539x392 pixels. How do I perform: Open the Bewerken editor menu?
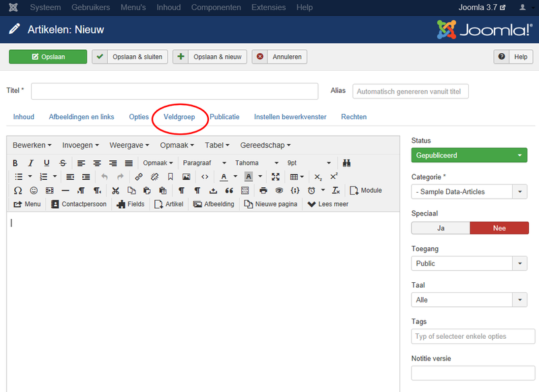click(32, 145)
